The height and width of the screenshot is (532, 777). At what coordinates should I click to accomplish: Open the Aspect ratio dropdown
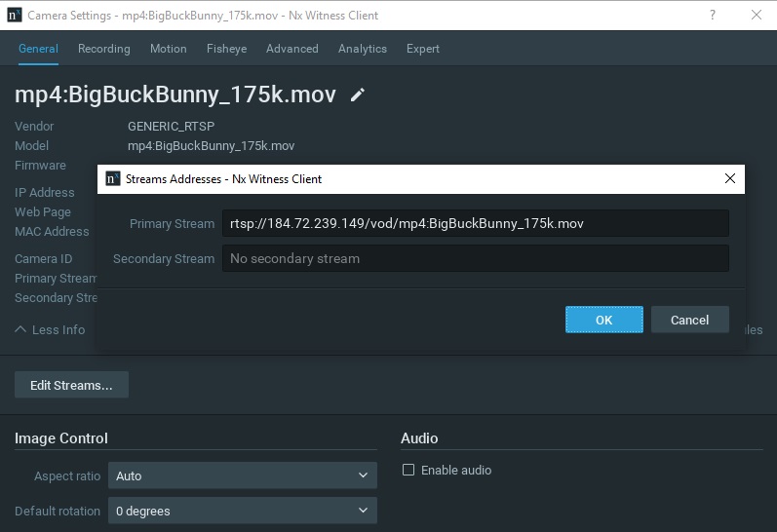[x=243, y=475]
